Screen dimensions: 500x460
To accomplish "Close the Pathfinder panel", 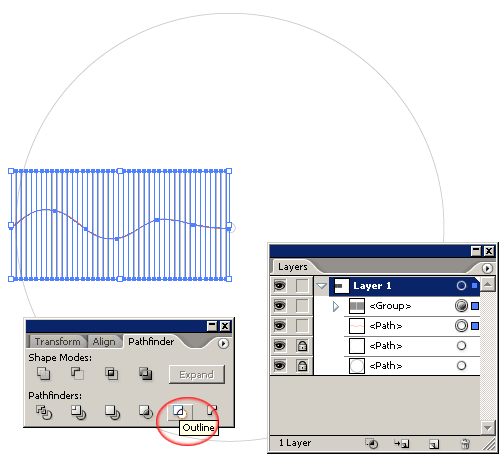I will (225, 326).
